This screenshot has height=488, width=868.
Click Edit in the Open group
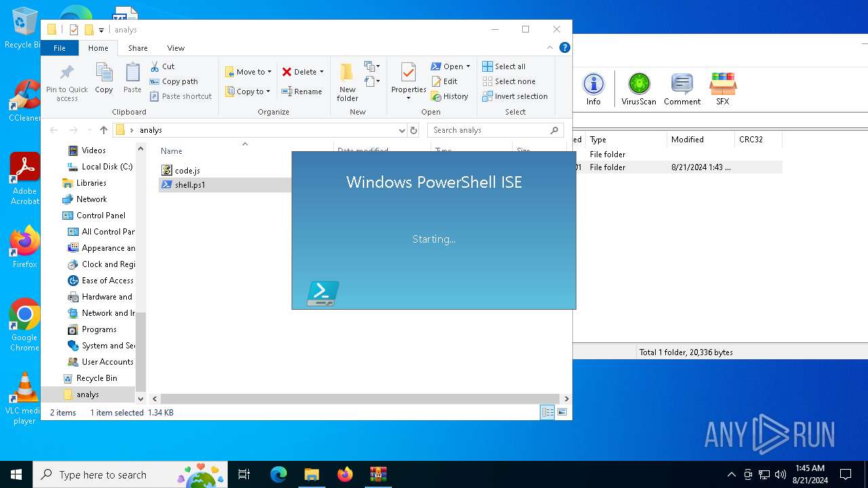pyautogui.click(x=445, y=81)
